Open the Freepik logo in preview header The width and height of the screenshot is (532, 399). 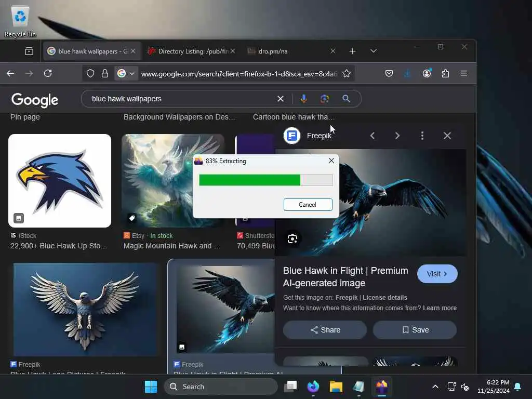point(292,136)
